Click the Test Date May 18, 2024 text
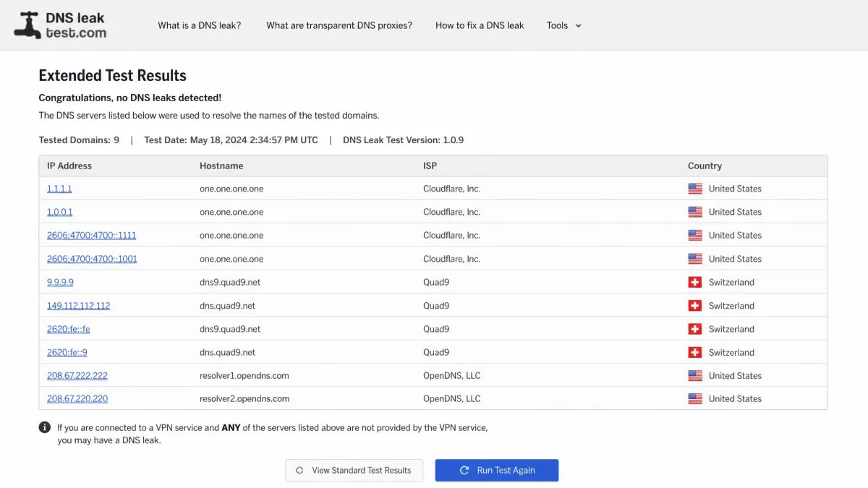This screenshot has width=868, height=488. pos(231,140)
